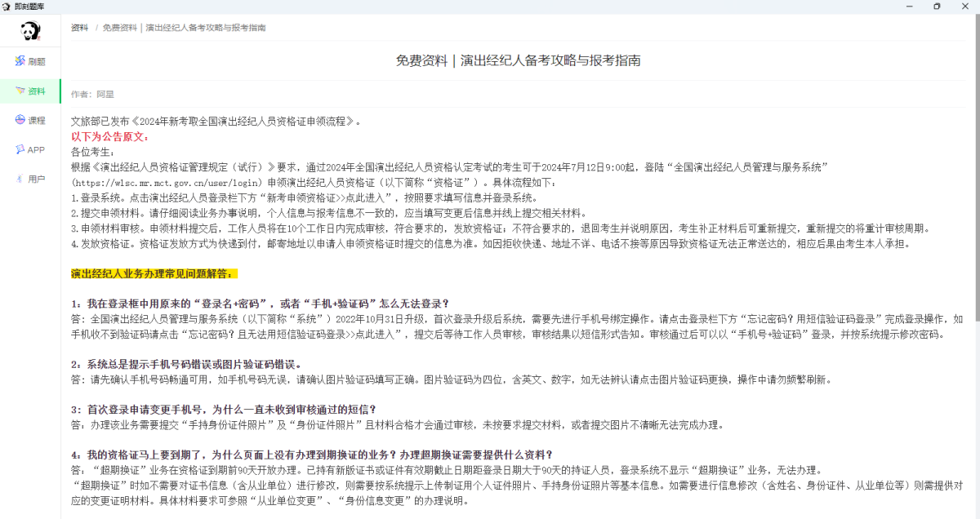The image size is (980, 519).
Task: Click the panda logo in sidebar
Action: [x=30, y=32]
